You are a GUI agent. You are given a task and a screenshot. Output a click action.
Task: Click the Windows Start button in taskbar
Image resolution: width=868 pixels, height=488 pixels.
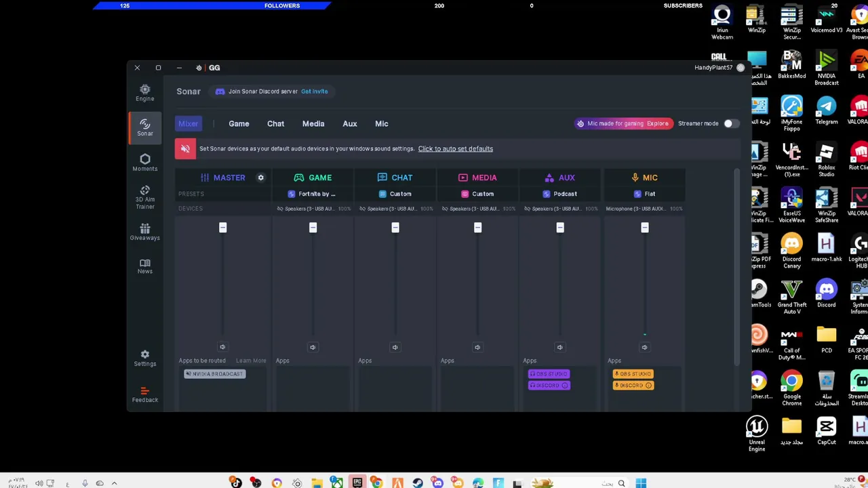(641, 483)
